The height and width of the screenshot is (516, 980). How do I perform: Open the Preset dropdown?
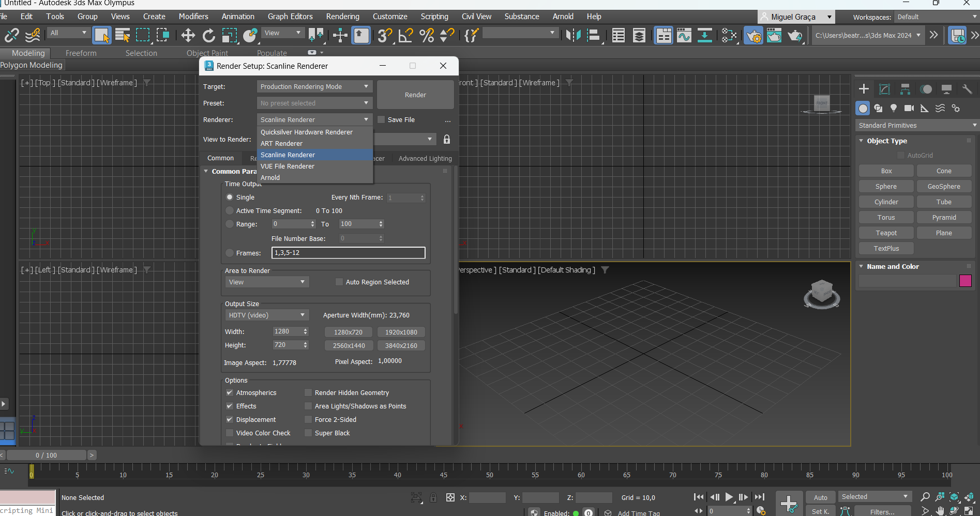[314, 103]
